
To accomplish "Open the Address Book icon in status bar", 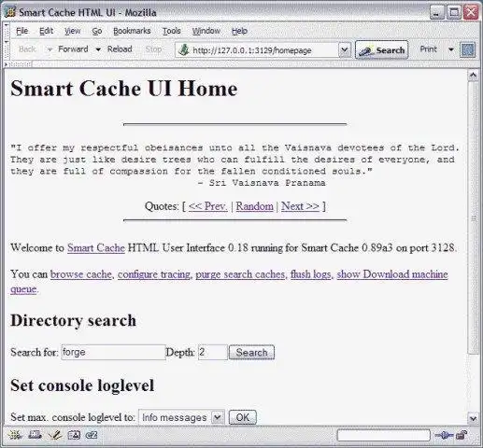I will point(74,435).
